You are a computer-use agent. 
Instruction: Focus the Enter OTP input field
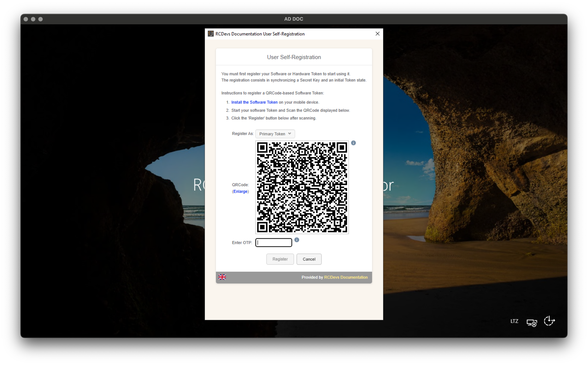[274, 242]
